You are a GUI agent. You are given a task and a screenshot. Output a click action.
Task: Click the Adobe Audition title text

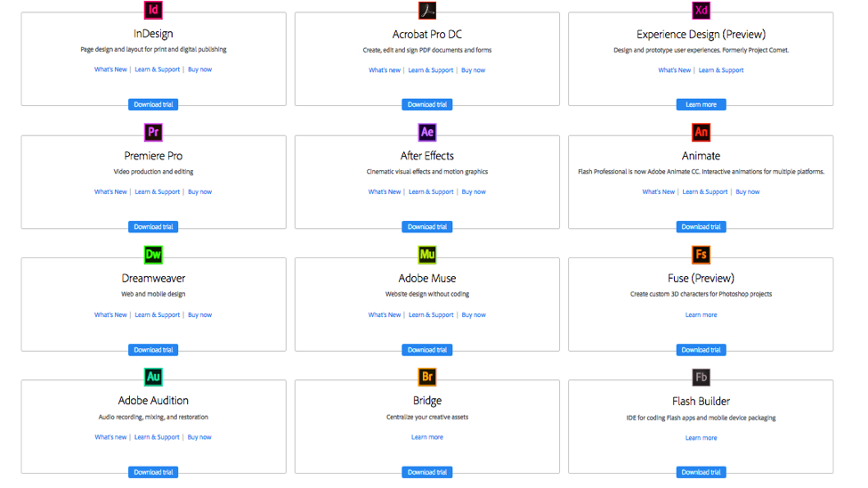[x=153, y=401]
